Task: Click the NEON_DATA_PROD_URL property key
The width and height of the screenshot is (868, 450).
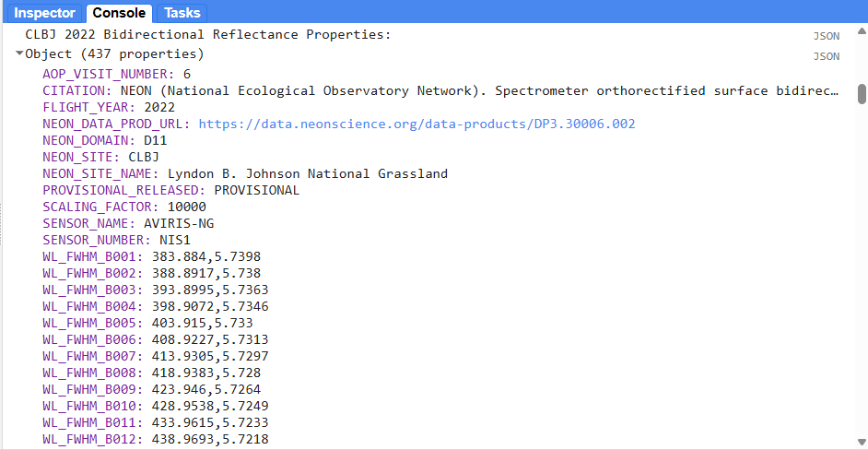Action: tap(116, 124)
